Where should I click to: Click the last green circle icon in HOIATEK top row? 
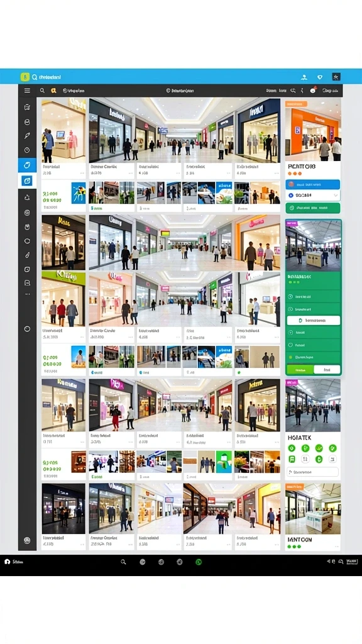point(332,448)
